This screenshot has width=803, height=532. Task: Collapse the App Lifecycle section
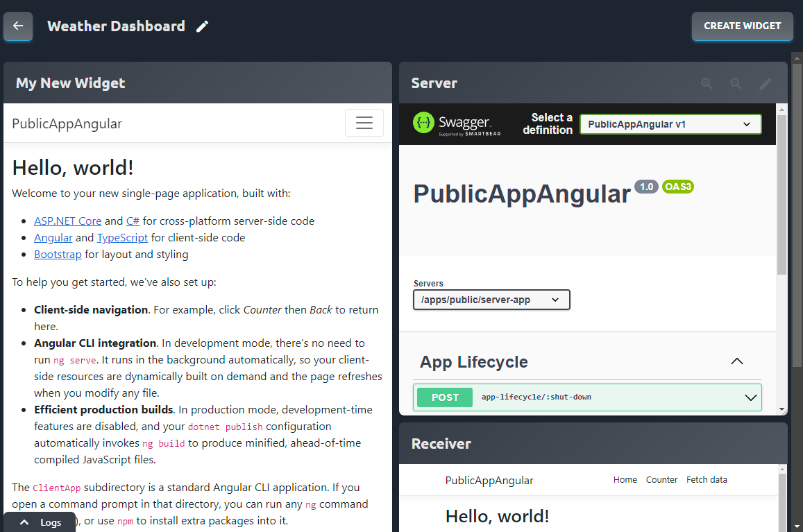[737, 361]
